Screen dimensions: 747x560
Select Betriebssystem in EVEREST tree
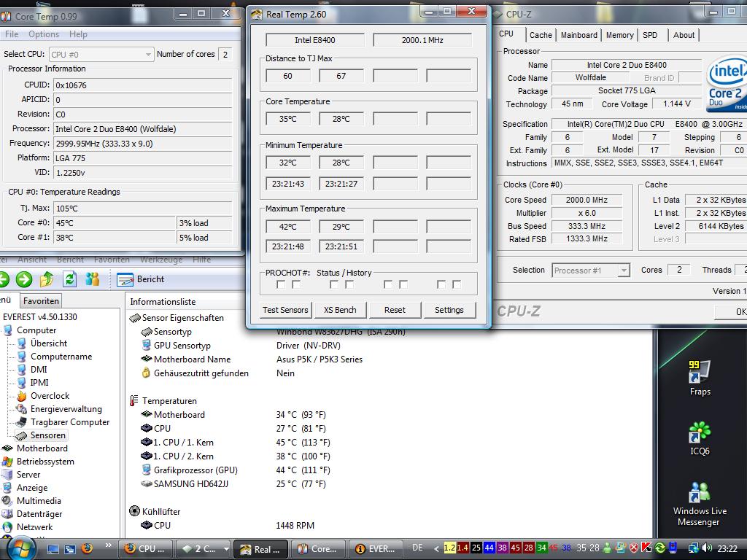tap(45, 462)
